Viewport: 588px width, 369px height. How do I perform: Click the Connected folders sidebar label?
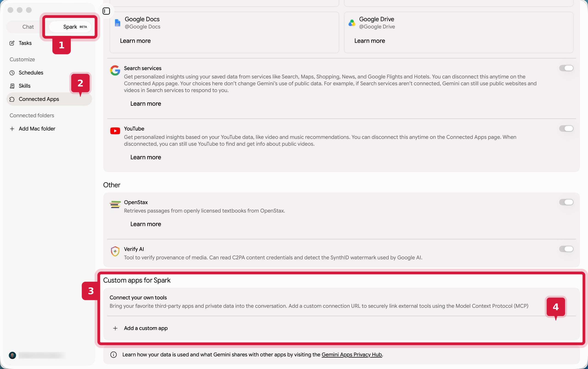pyautogui.click(x=32, y=115)
